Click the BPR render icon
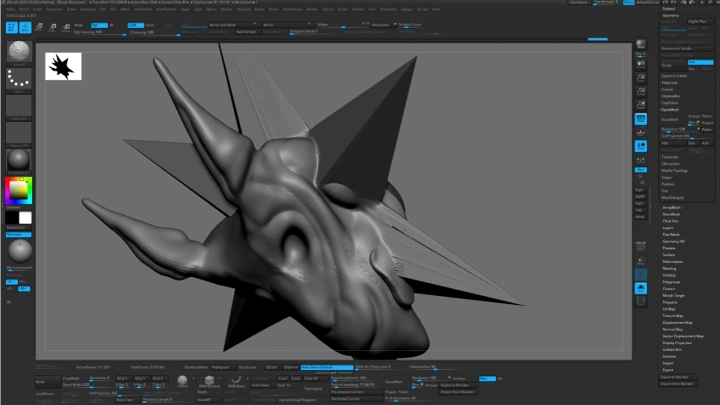The image size is (720, 405). (641, 45)
